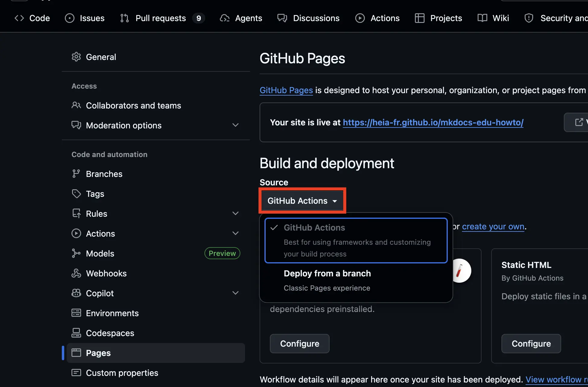
Task: Click Configure under Static HTML
Action: pos(531,344)
